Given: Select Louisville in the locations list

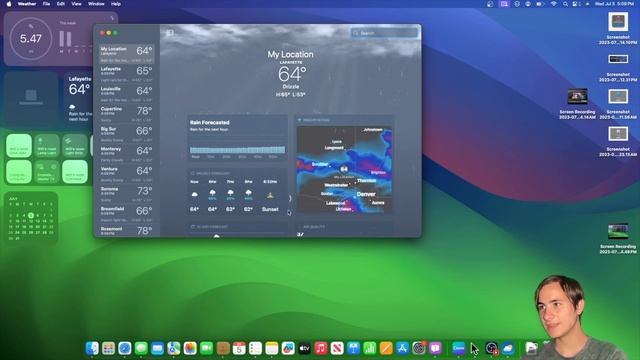Looking at the screenshot, I should (x=127, y=93).
